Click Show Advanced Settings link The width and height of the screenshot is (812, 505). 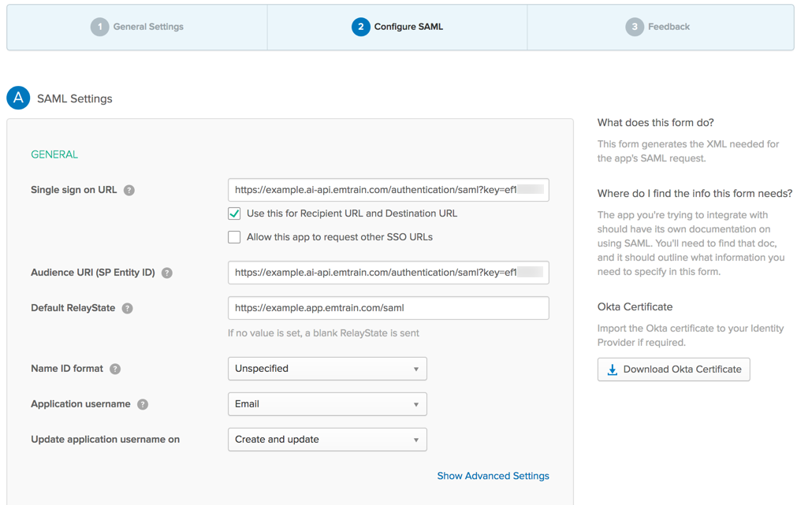pyautogui.click(x=493, y=476)
